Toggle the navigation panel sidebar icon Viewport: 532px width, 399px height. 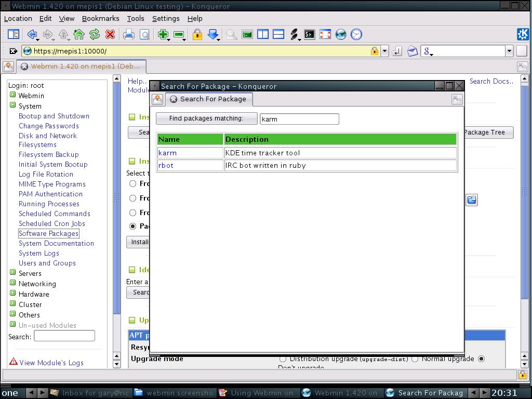pyautogui.click(x=14, y=34)
